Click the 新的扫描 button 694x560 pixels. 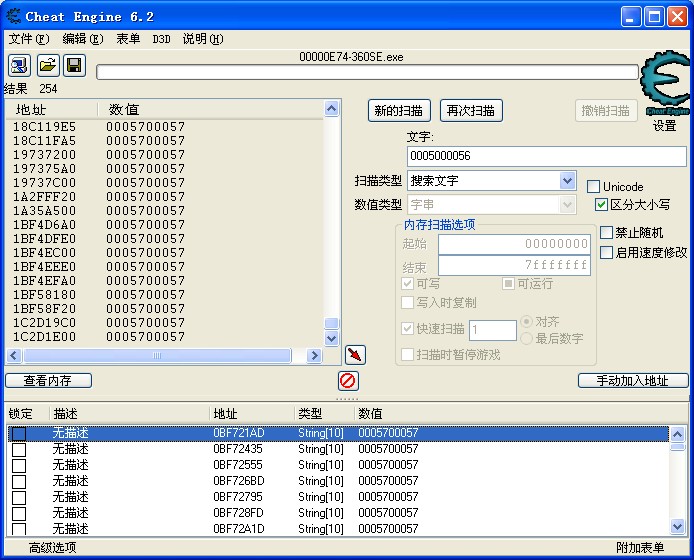tap(399, 110)
